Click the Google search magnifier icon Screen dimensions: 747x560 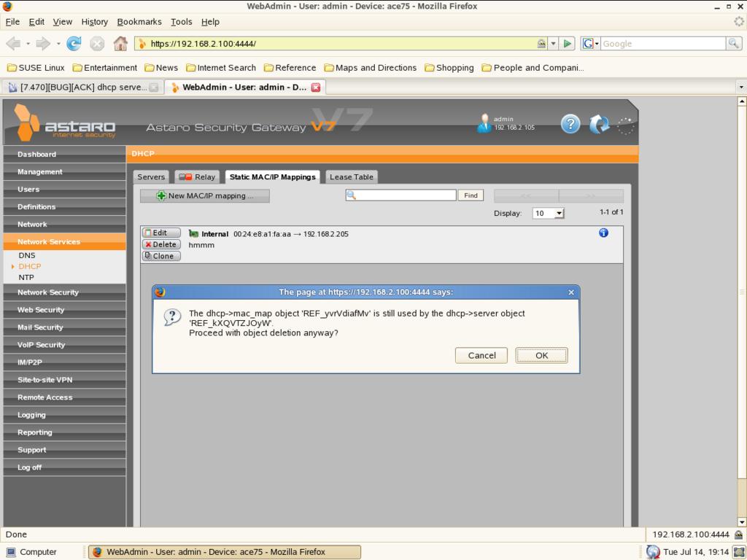tap(734, 44)
